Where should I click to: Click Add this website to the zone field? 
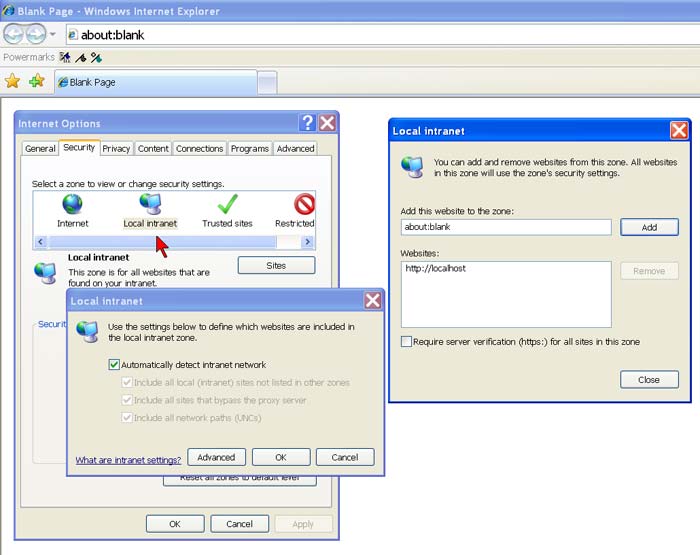pos(506,227)
